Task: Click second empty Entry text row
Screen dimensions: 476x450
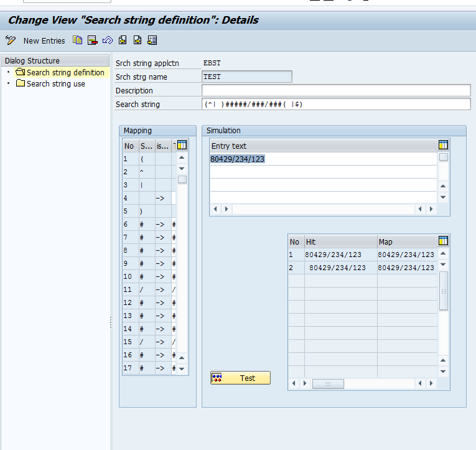Action: pos(324,172)
